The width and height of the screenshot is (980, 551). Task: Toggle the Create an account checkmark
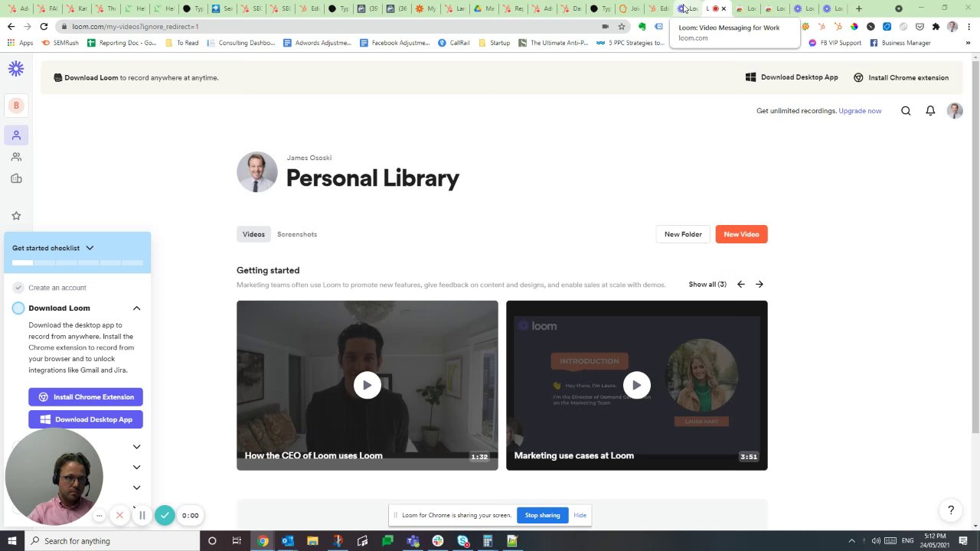pos(18,288)
